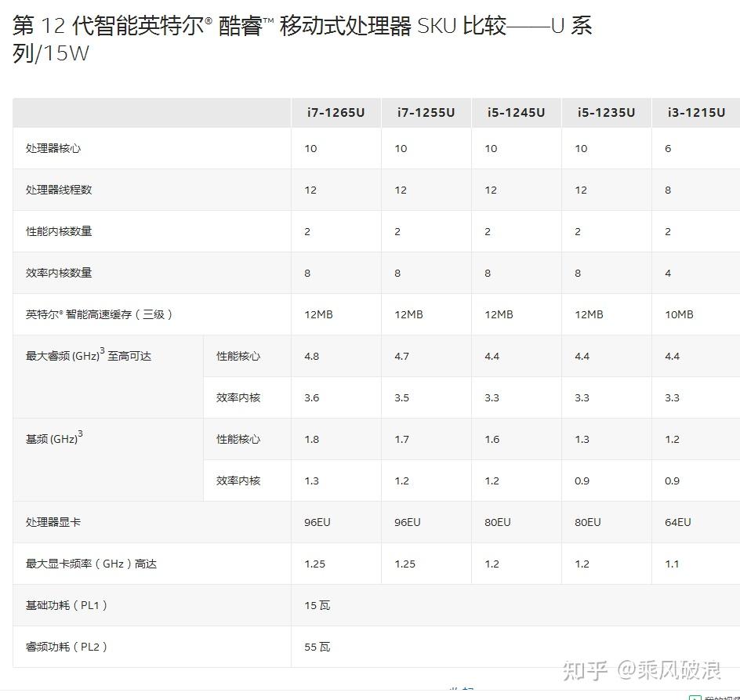
Task: Click the 睿频功耗（PL2）row label
Action: [x=67, y=647]
